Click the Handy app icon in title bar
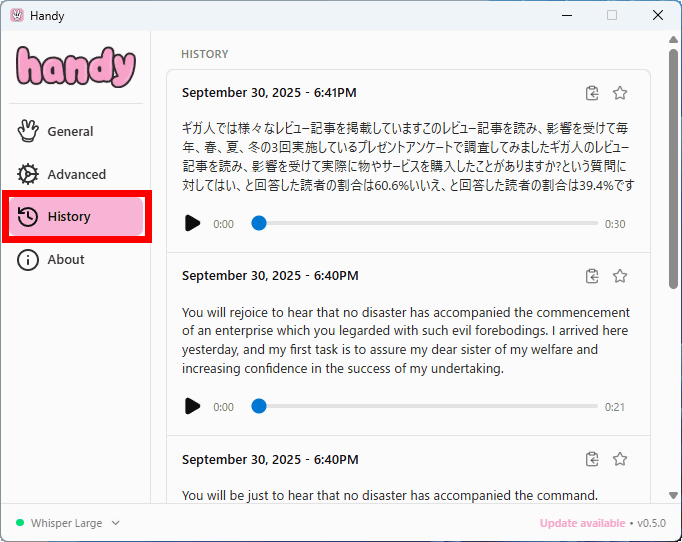 pos(17,16)
